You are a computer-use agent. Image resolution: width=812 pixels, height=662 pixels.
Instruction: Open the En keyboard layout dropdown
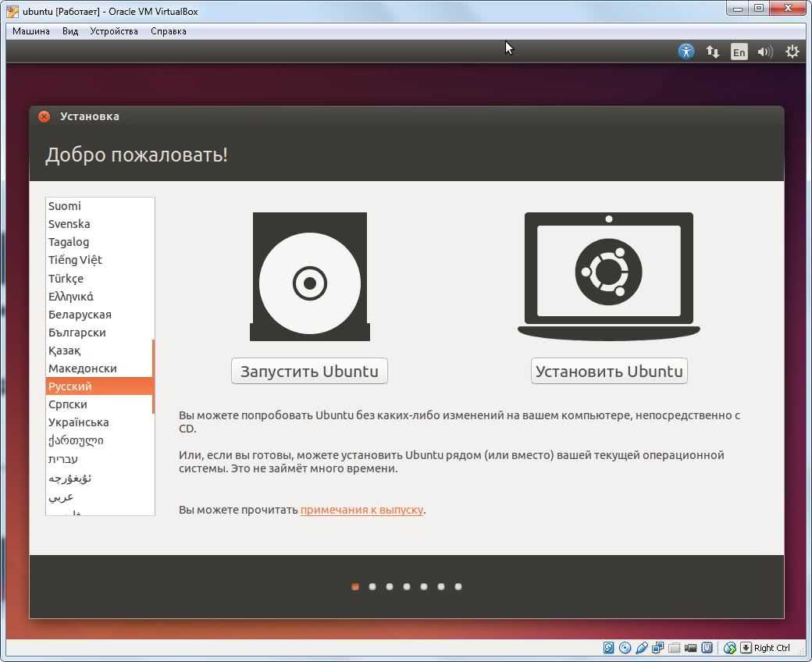click(739, 52)
